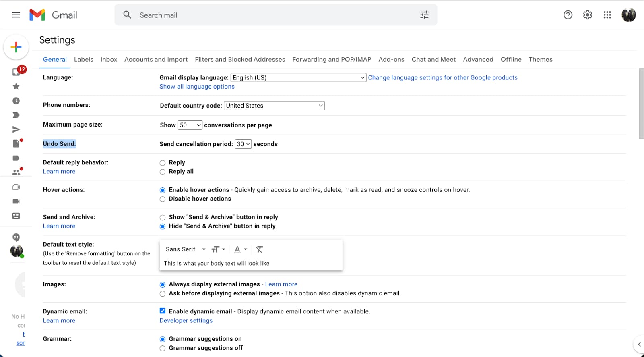This screenshot has height=357, width=644.
Task: Click Change language settings for other Google products
Action: tap(443, 77)
